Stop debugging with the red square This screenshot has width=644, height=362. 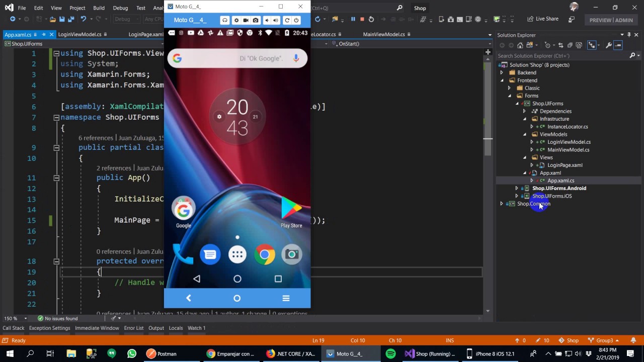tap(362, 19)
